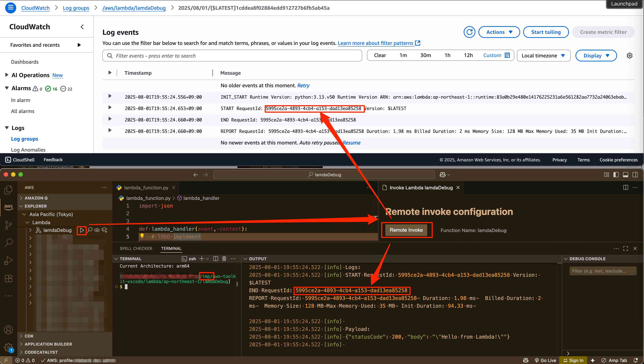Toggle the bottom panel layout button
Image resolution: width=644 pixels, height=364 pixels.
(x=625, y=174)
